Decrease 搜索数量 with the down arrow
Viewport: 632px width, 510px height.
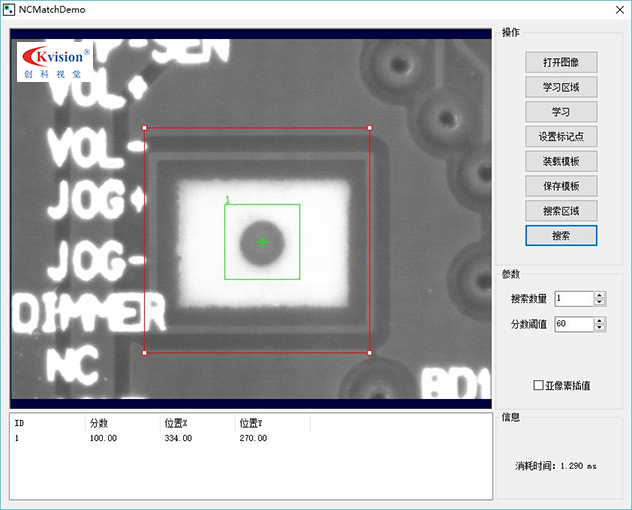click(x=599, y=302)
